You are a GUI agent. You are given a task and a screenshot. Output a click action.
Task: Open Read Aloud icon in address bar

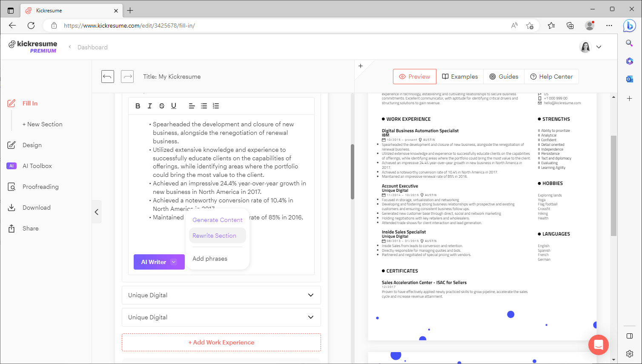pos(514,26)
